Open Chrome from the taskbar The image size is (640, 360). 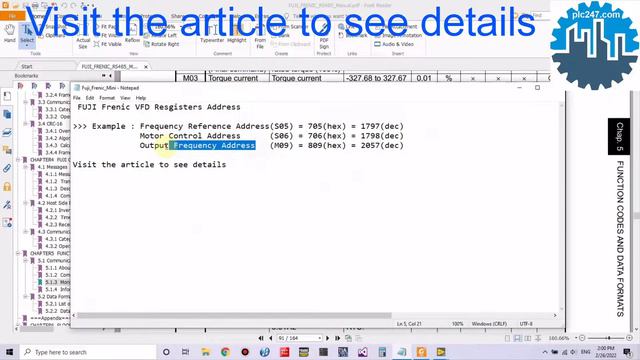(225, 352)
